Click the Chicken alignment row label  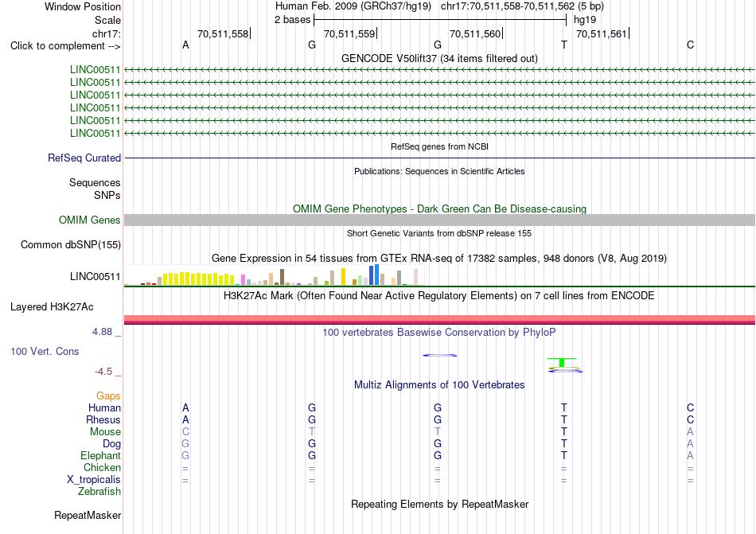(102, 467)
